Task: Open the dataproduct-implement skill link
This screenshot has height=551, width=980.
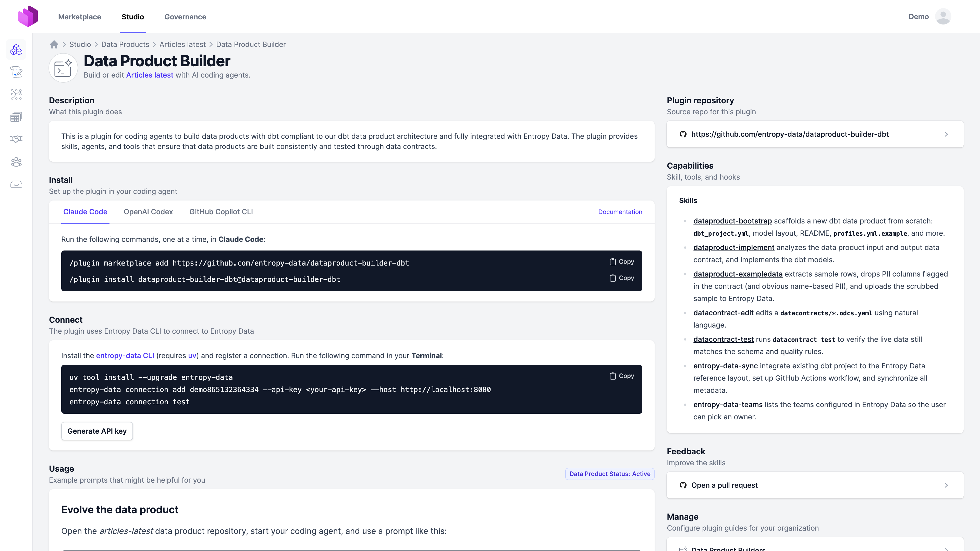Action: 734,247
